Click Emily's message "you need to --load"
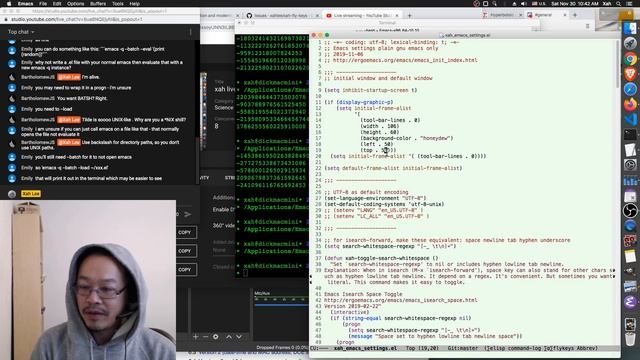The height and width of the screenshot is (360, 640). click(53, 109)
